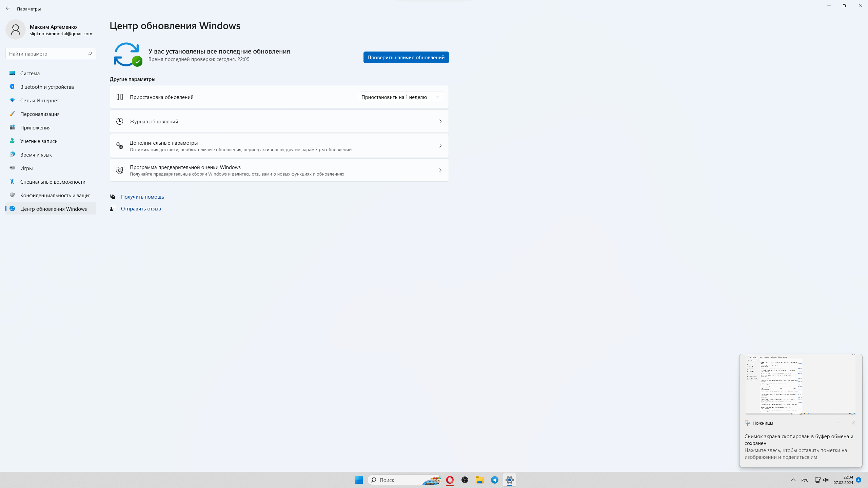This screenshot has width=868, height=488.
Task: Click the feedback person icon
Action: pyautogui.click(x=113, y=208)
